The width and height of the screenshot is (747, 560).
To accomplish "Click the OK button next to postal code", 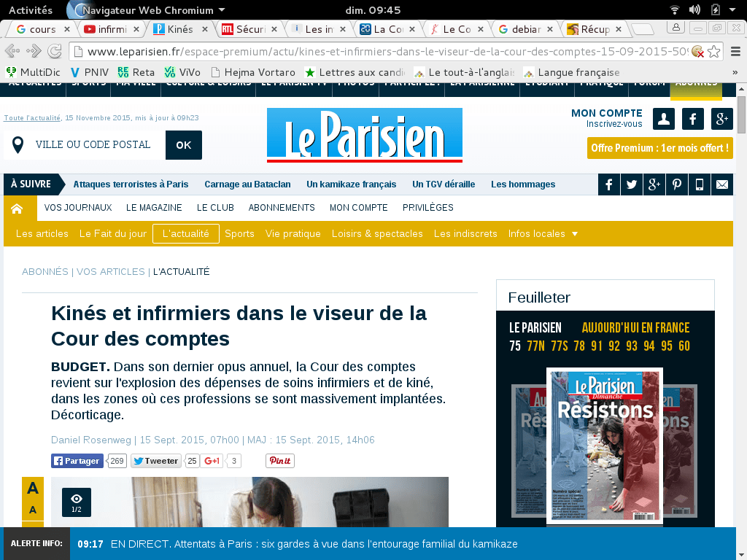I will tap(184, 145).
